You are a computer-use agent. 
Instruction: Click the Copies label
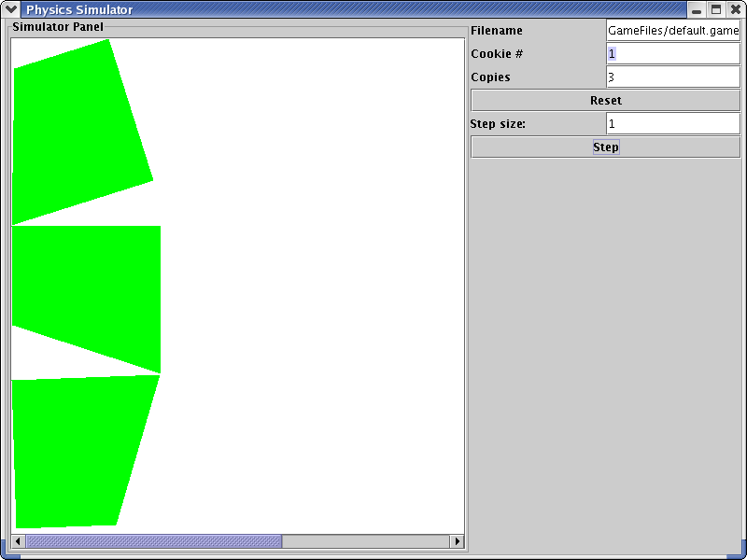[x=490, y=77]
